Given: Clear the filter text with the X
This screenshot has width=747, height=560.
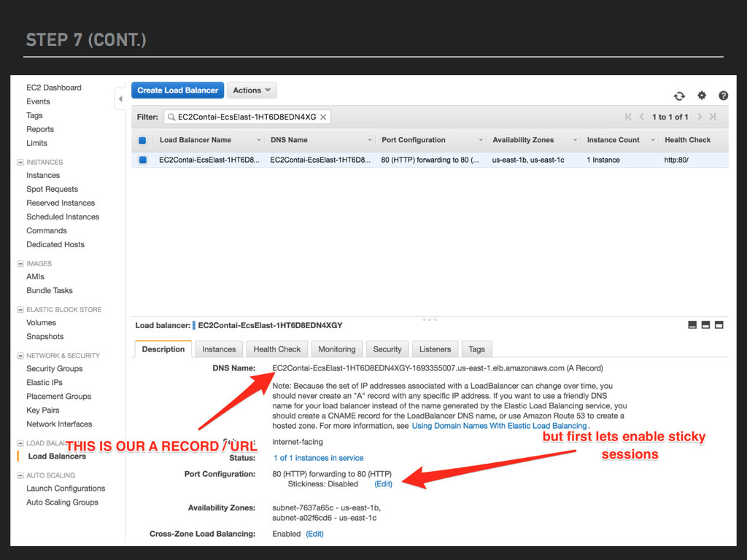Looking at the screenshot, I should pos(323,117).
